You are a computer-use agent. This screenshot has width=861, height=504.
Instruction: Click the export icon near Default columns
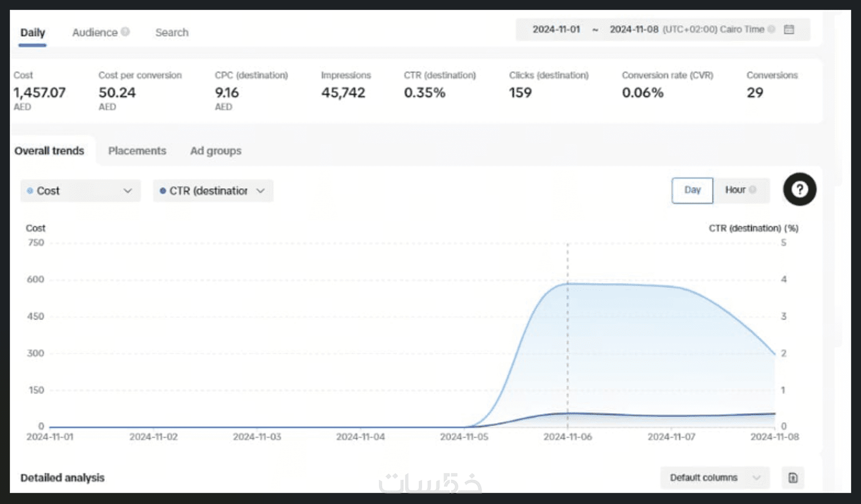click(x=793, y=477)
